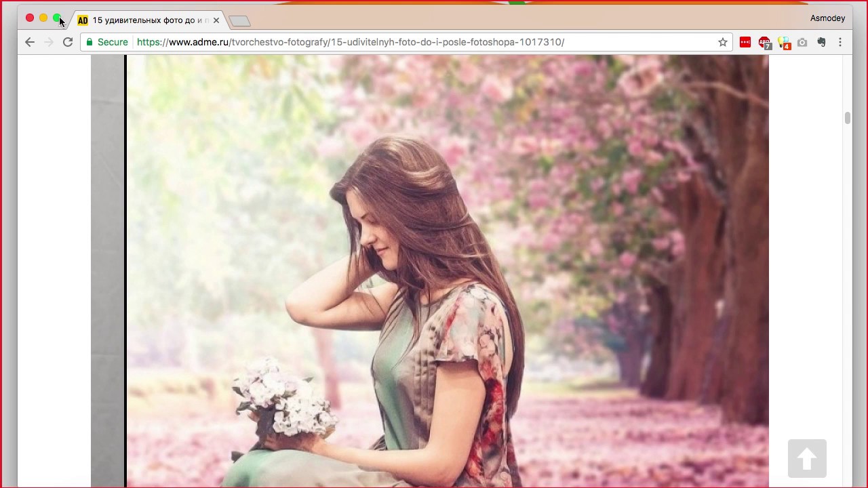Reload the adme.ru page
Image resolution: width=868 pixels, height=488 pixels.
[x=68, y=42]
